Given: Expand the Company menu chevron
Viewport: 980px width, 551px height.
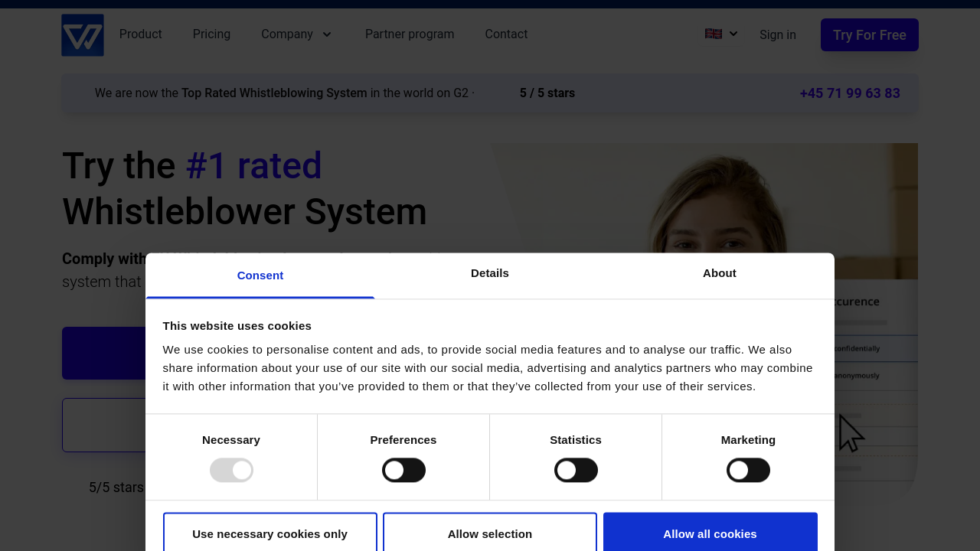Looking at the screenshot, I should [327, 34].
